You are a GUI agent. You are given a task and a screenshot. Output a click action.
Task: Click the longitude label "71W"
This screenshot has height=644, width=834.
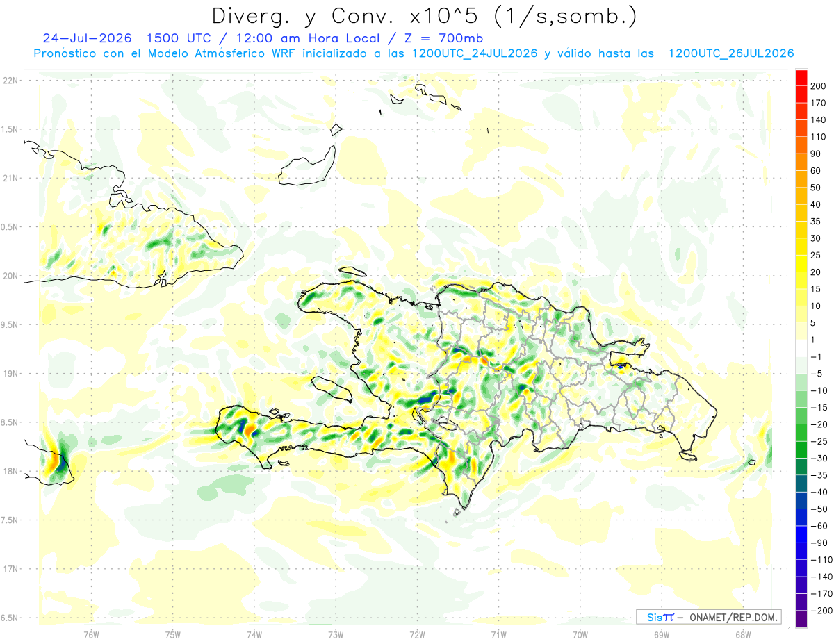(498, 635)
